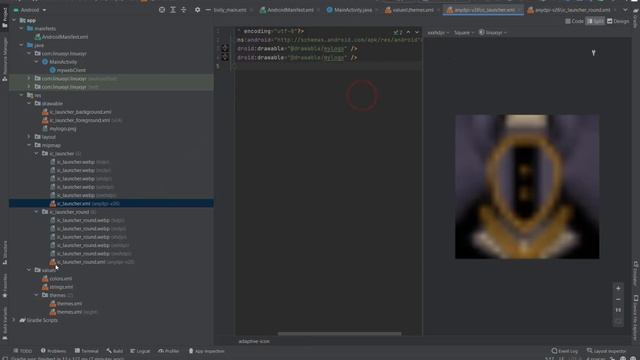Switch editor to Design view
Viewport: 640px width, 360px height.
click(618, 21)
